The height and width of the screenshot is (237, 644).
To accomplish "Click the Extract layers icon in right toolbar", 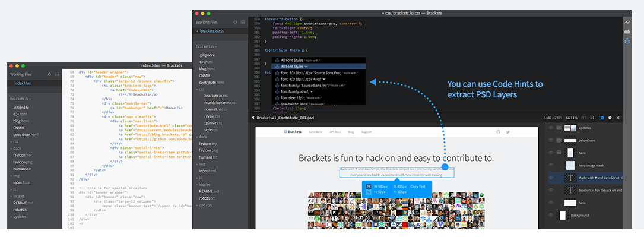I will click(627, 40).
